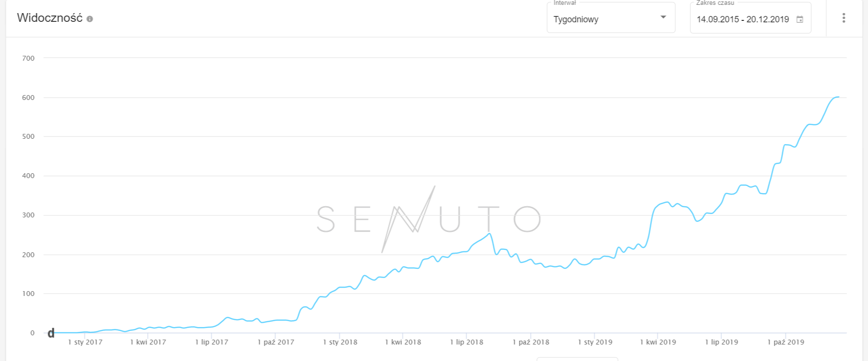
Task: Click the 700 value on the y-axis
Action: pos(29,58)
